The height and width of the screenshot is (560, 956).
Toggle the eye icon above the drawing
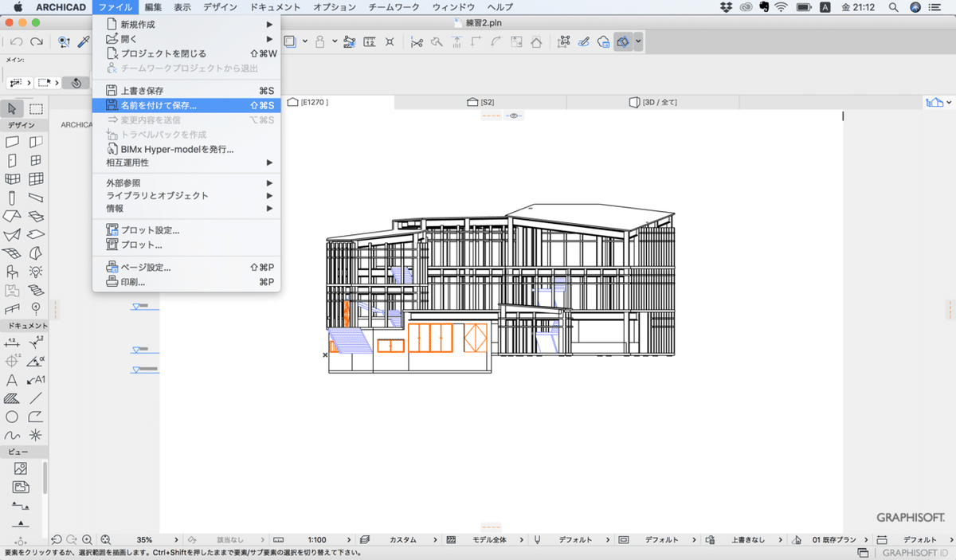514,116
